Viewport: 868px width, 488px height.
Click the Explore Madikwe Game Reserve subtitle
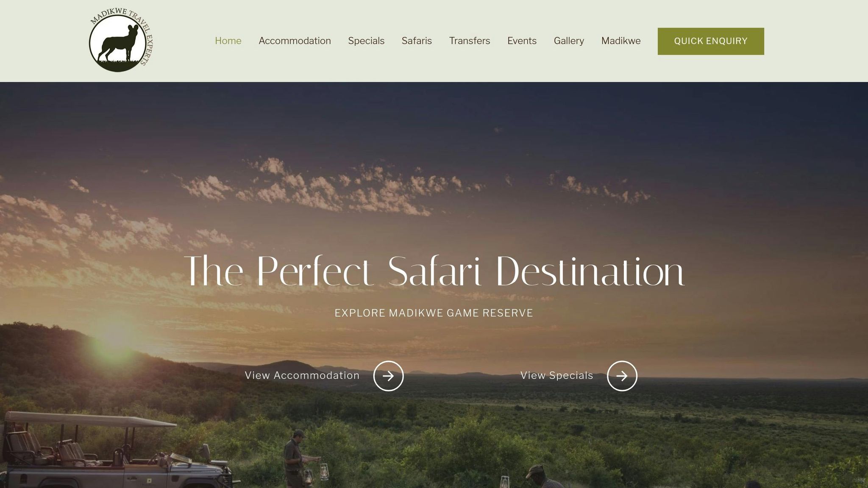click(434, 313)
